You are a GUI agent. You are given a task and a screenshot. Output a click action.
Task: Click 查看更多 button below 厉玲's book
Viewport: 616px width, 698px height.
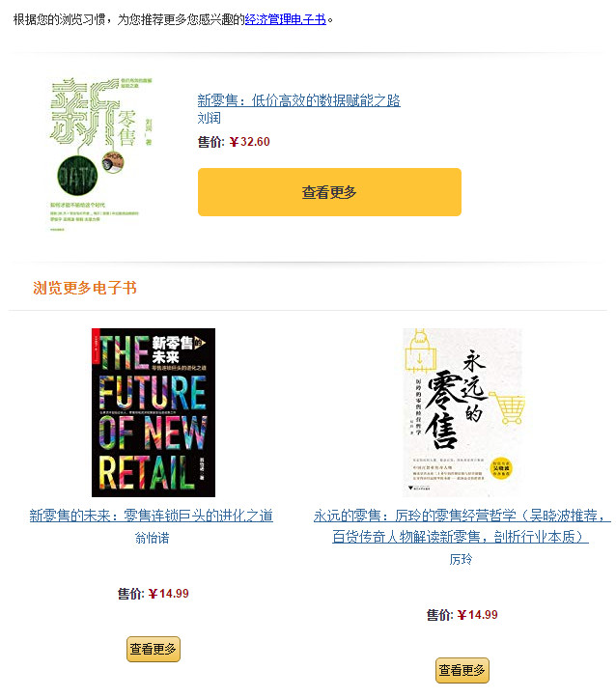point(462,670)
